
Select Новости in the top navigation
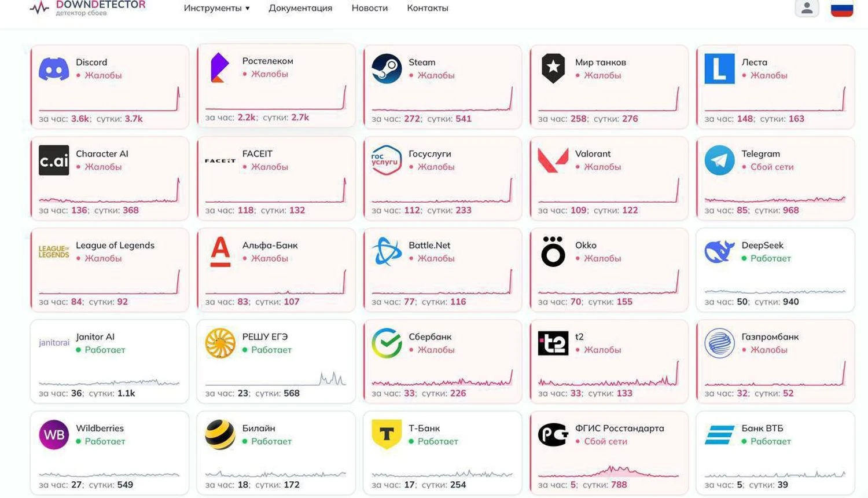pos(369,8)
